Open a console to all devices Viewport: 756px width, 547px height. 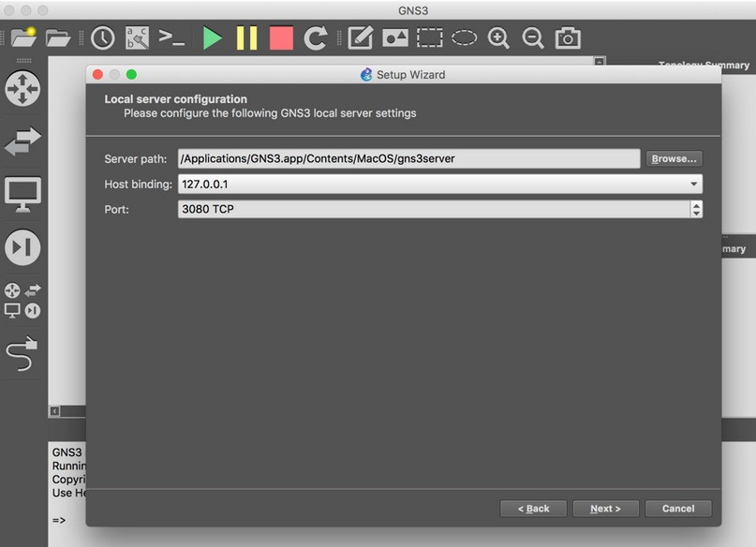[x=172, y=37]
